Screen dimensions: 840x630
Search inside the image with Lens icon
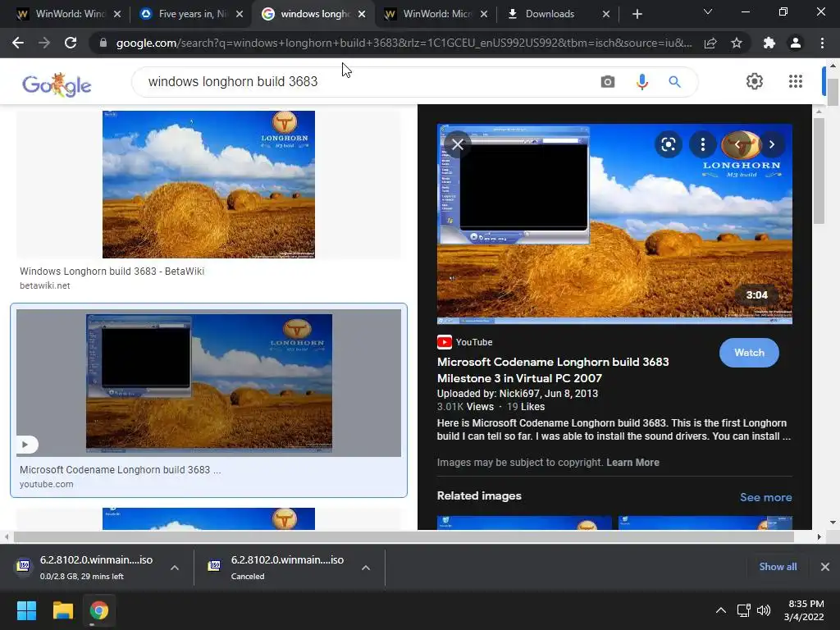668,144
